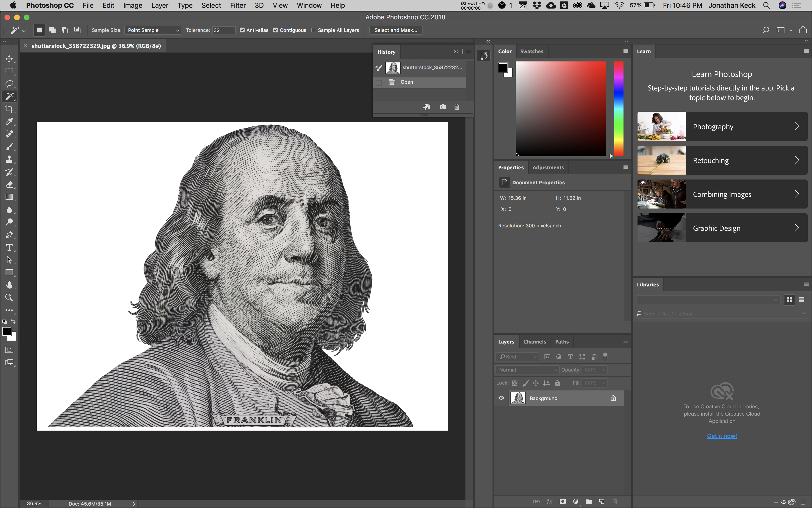Click the Share image icon button
The height and width of the screenshot is (508, 812).
803,30
